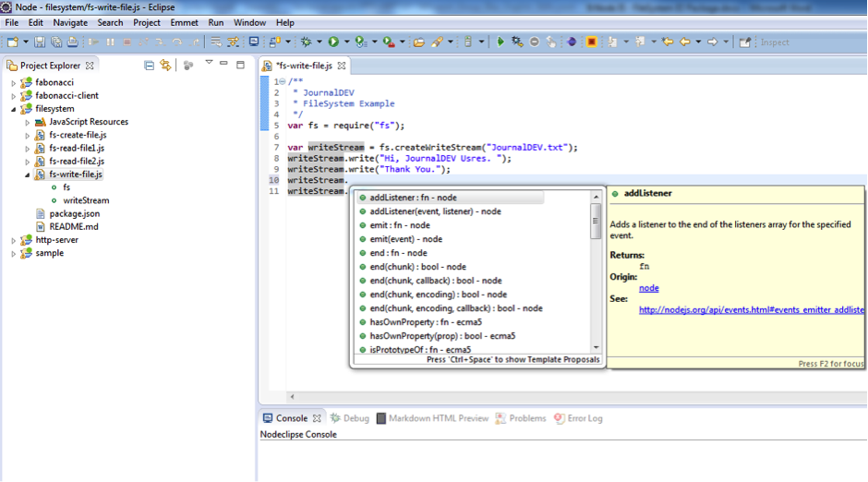The height and width of the screenshot is (482, 868).
Task: Open the Project Explorer View Menu triangle
Action: 209,63
